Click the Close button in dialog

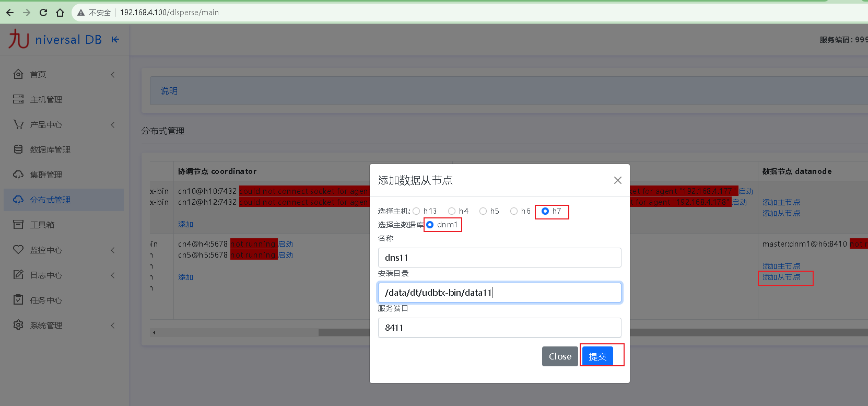click(560, 356)
